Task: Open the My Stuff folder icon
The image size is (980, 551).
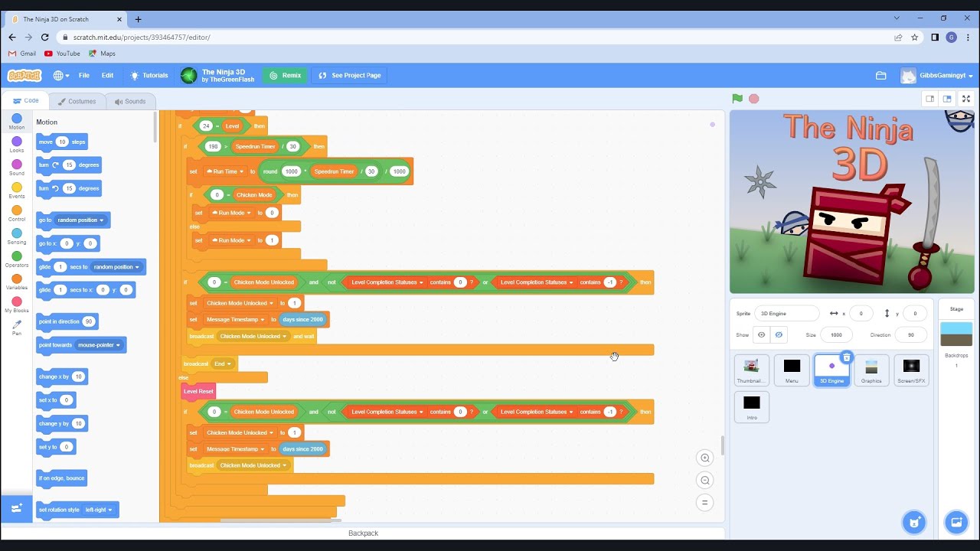Action: tap(881, 75)
